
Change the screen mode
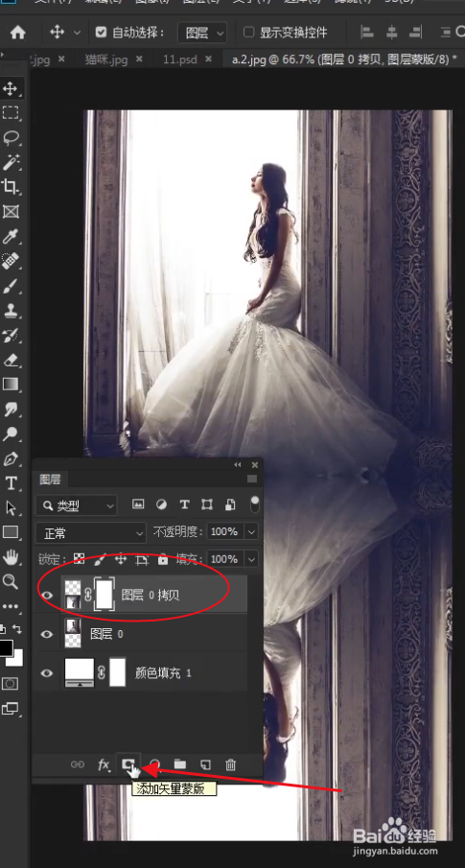10,708
